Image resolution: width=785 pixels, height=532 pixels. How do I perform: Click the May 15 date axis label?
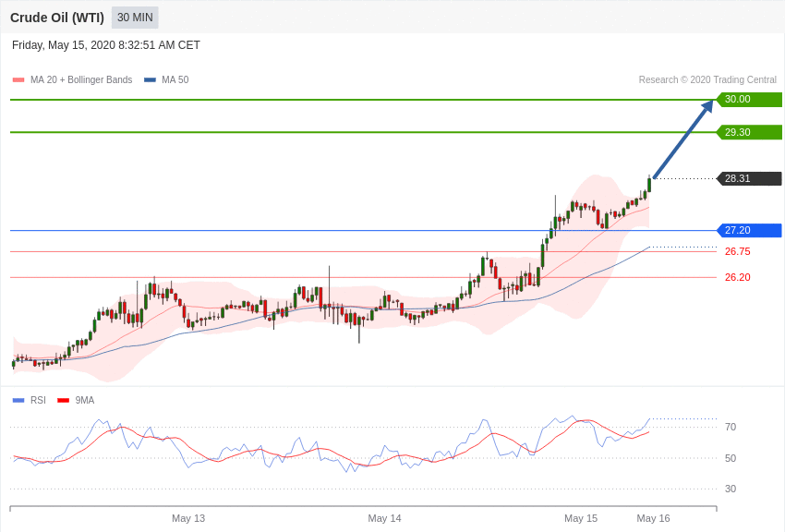pos(581,518)
